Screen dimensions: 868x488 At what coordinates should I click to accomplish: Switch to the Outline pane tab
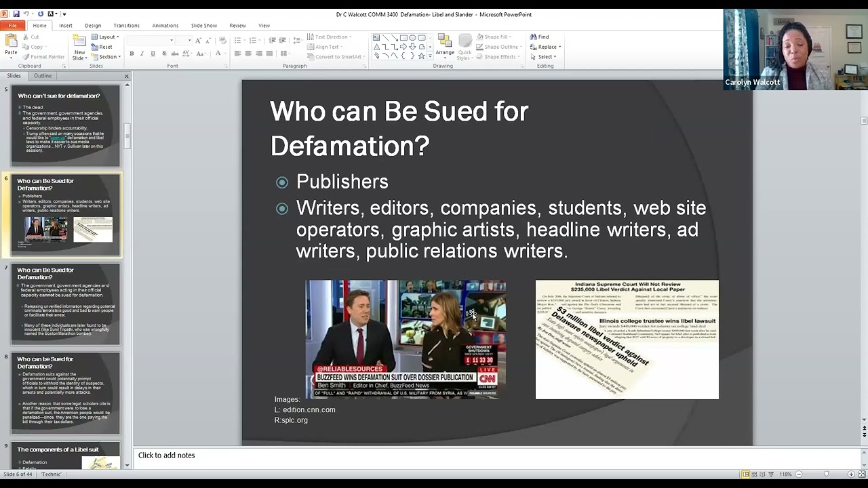click(x=43, y=76)
